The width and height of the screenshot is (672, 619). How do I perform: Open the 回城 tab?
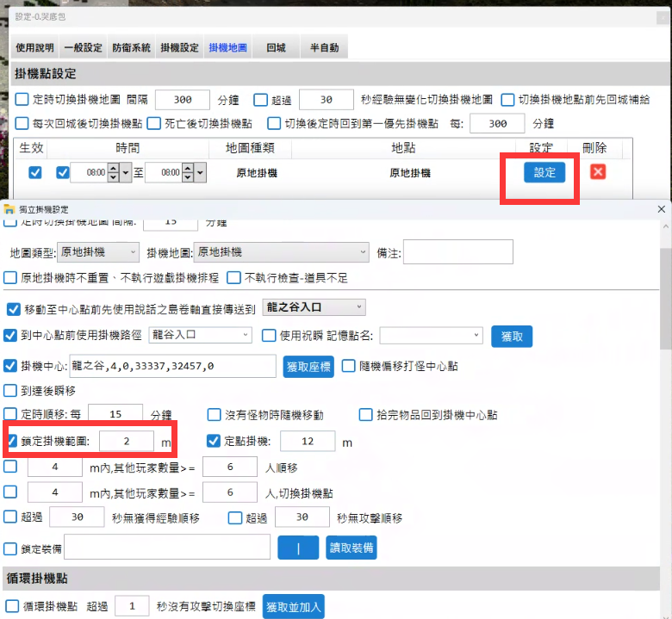pyautogui.click(x=276, y=47)
